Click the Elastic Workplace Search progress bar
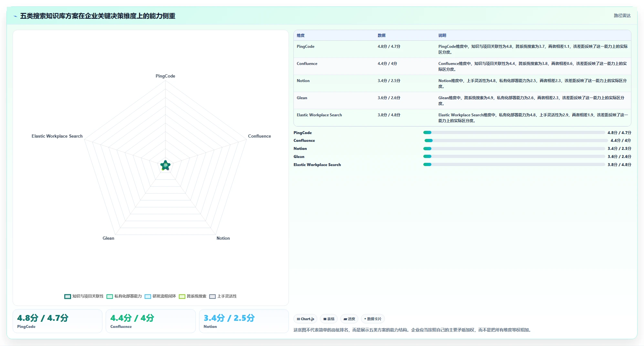The height and width of the screenshot is (346, 644). 514,164
